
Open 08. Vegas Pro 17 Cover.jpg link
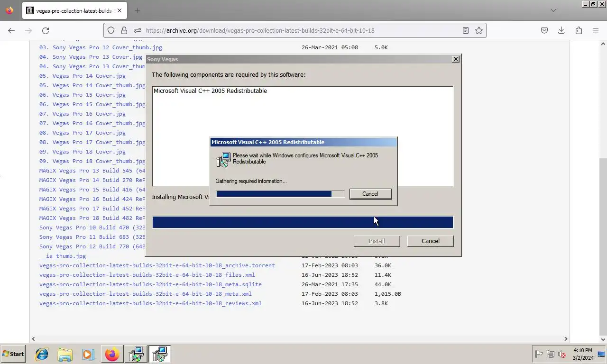tap(83, 133)
